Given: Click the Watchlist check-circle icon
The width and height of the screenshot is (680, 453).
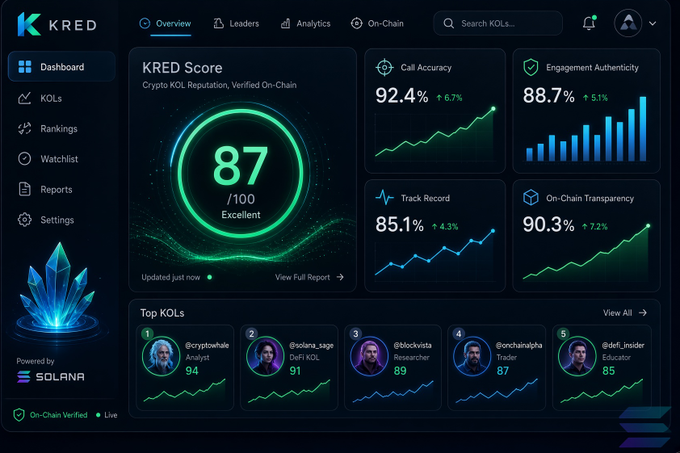Looking at the screenshot, I should click(x=24, y=159).
